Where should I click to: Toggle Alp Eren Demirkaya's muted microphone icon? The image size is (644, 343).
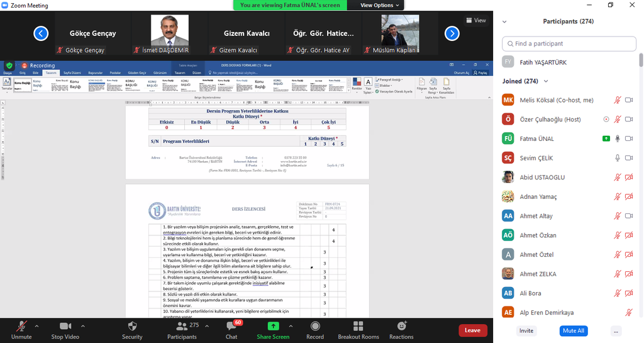tap(629, 312)
